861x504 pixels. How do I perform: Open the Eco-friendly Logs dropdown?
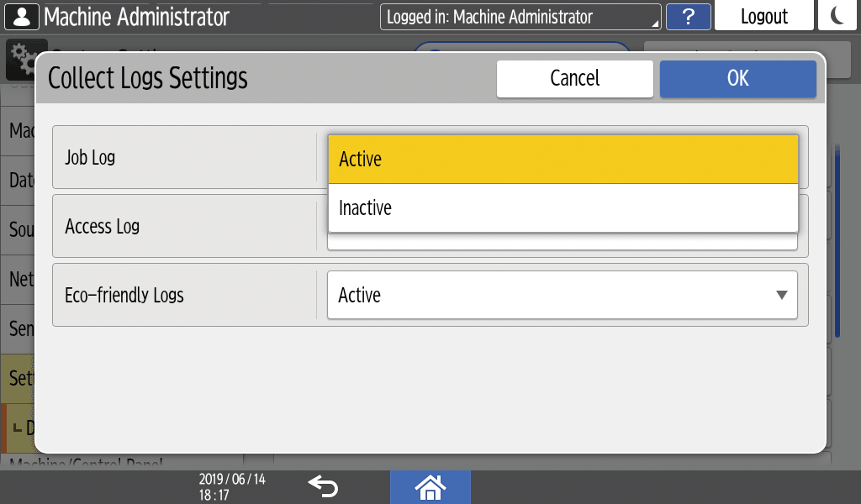point(562,295)
